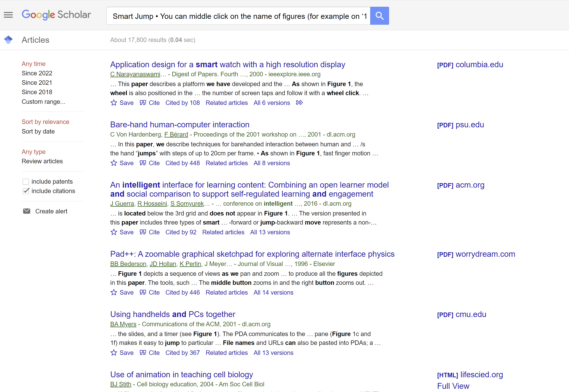569x392 pixels.
Task: Click the star Save icon for the Pad++ result
Action: coord(114,292)
